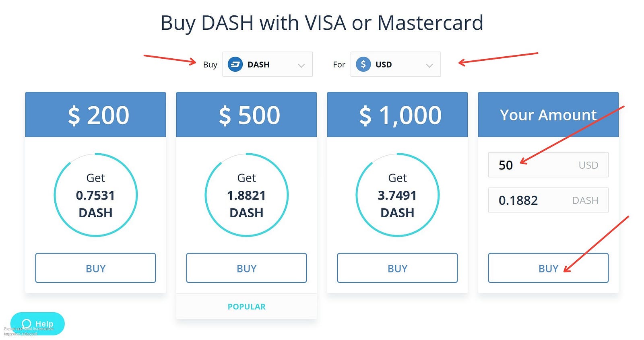
Task: Expand the DASH dropdown chevron
Action: [301, 66]
